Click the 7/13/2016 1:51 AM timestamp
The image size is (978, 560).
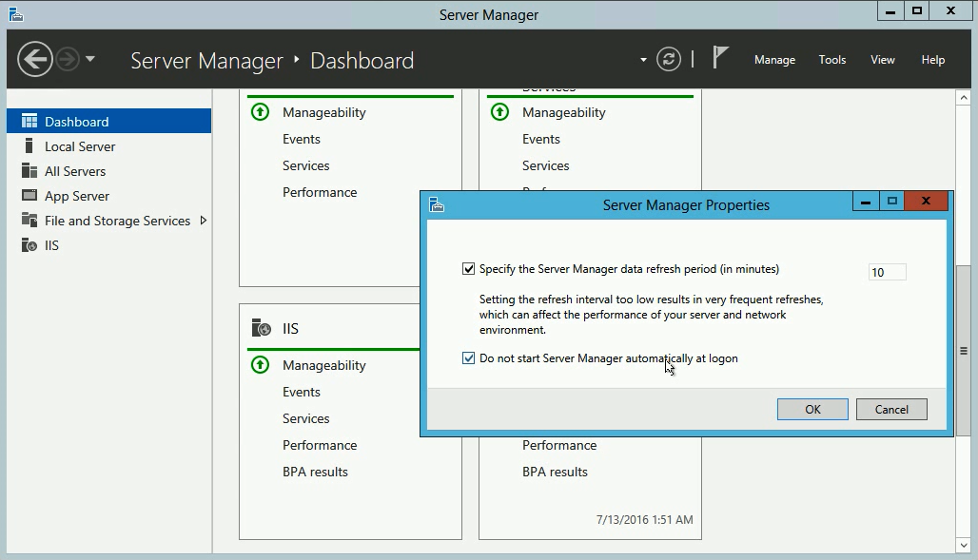tap(644, 519)
